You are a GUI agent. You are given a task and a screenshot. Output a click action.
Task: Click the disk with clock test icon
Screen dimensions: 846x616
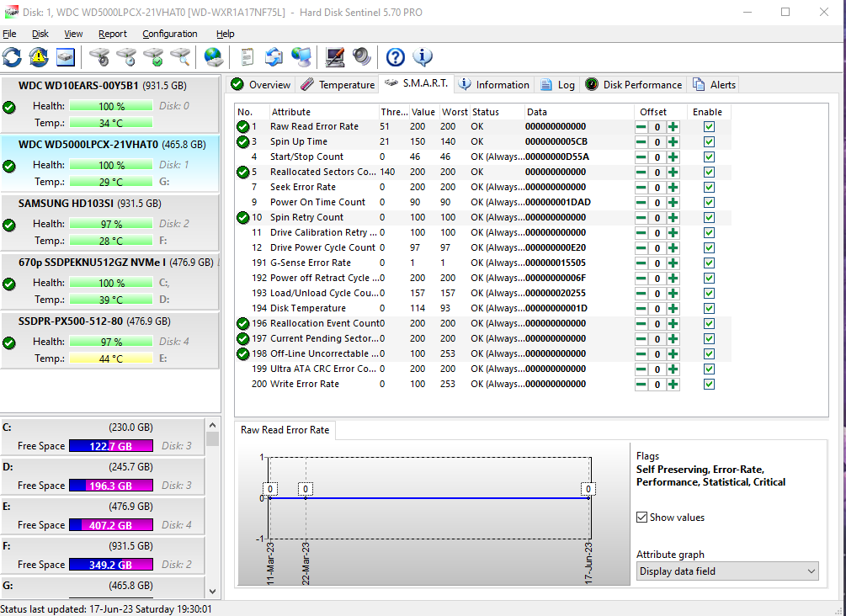pyautogui.click(x=126, y=56)
